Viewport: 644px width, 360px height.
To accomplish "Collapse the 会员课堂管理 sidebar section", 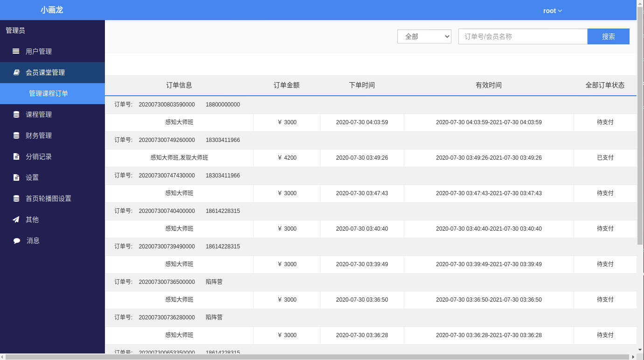I will 52,72.
